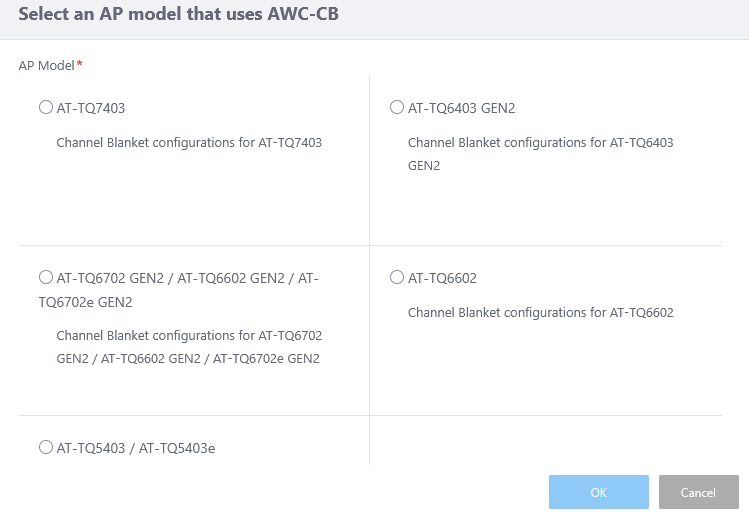Screen dimensions: 749x524
Task: Enable the AT-TQ6702 GEN2 group radio button
Action: click(45, 277)
